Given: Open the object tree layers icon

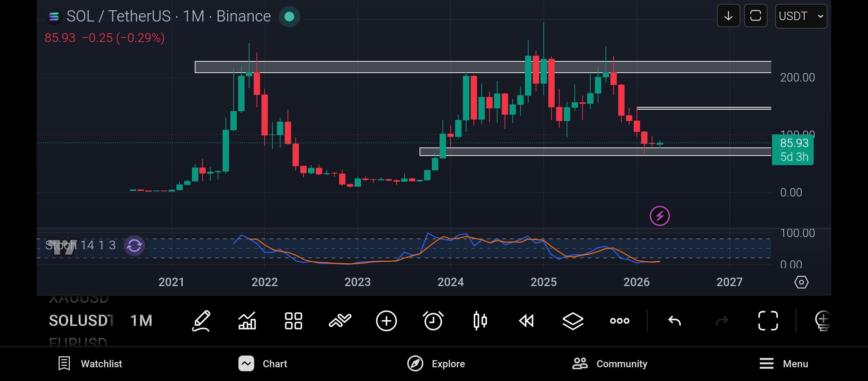Looking at the screenshot, I should [x=573, y=321].
